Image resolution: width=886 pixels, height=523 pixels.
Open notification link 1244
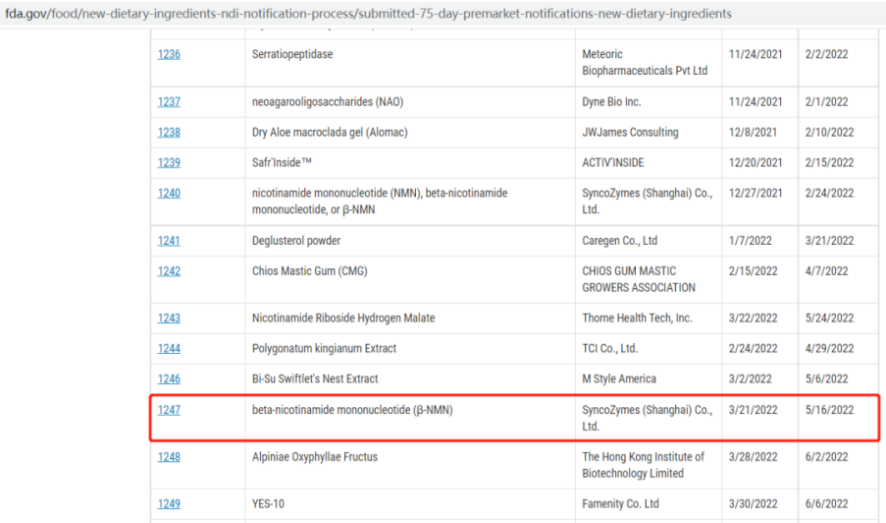pos(169,348)
